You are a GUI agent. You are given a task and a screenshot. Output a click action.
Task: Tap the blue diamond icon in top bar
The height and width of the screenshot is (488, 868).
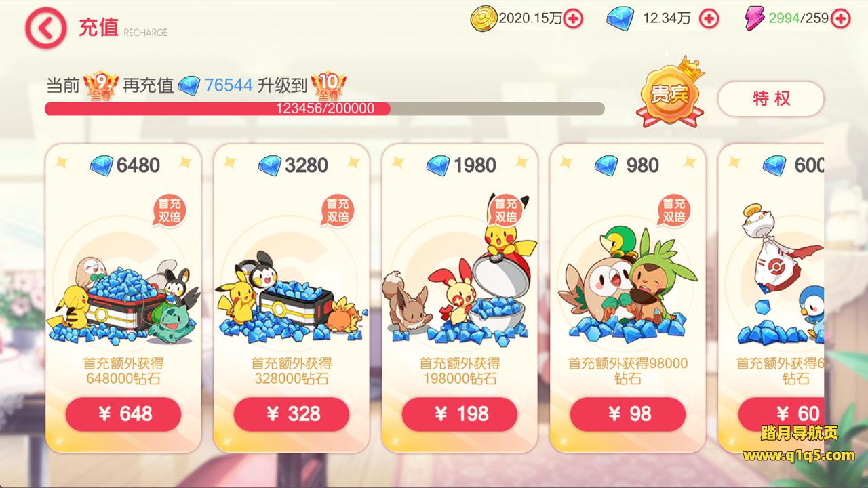pos(620,19)
